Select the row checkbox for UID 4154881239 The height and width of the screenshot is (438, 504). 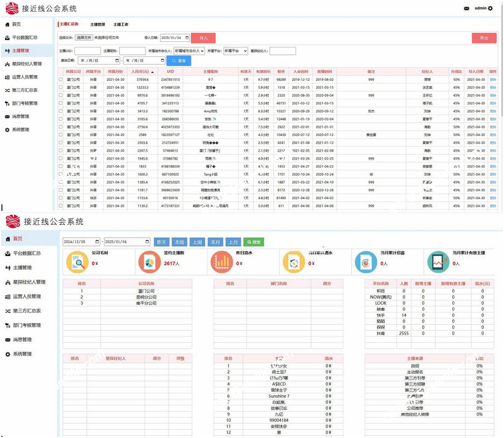[x=61, y=88]
